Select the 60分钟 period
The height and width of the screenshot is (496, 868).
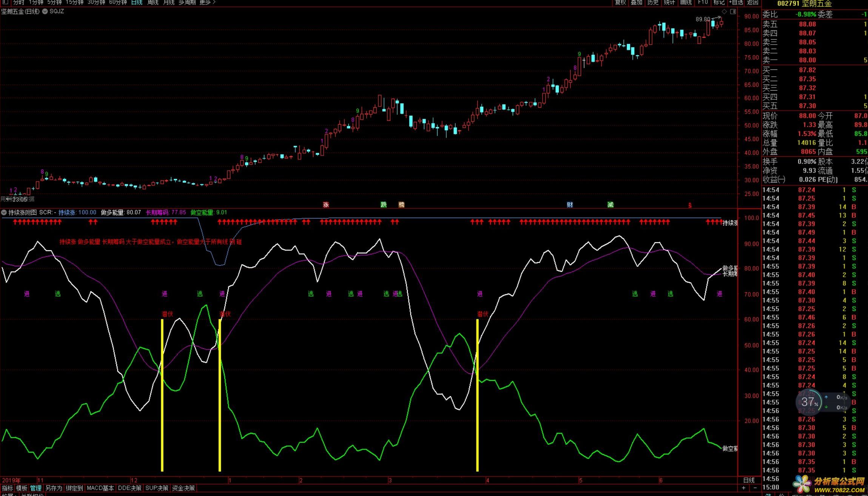point(118,2)
